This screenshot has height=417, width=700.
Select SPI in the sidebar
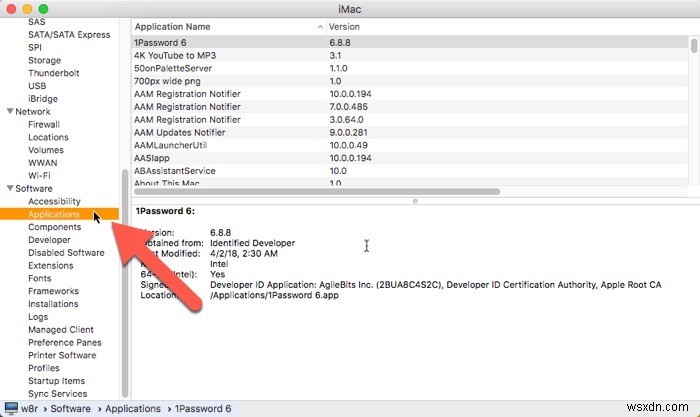pos(34,47)
